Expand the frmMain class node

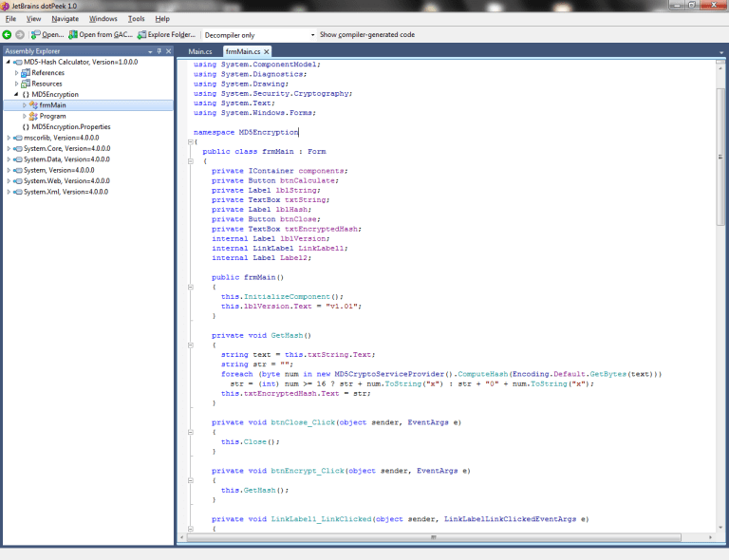[x=24, y=105]
